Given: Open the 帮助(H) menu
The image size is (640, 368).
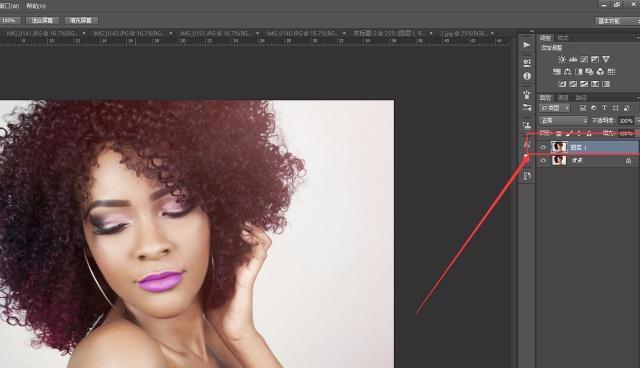Looking at the screenshot, I should pos(36,6).
